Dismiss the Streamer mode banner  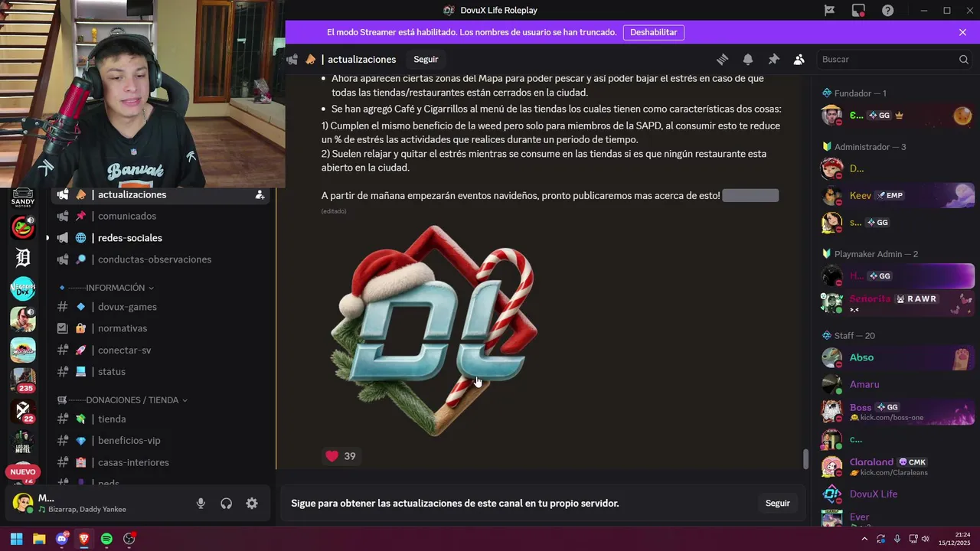tap(962, 32)
